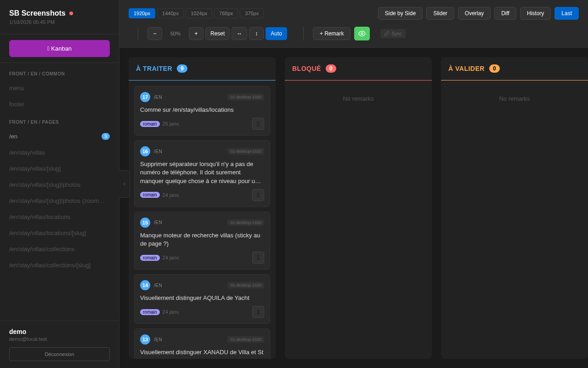The height and width of the screenshot is (368, 588).
Task: Select the /en/stay/villas/[slug]/photos (zoom…) page
Action: (x=59, y=201)
